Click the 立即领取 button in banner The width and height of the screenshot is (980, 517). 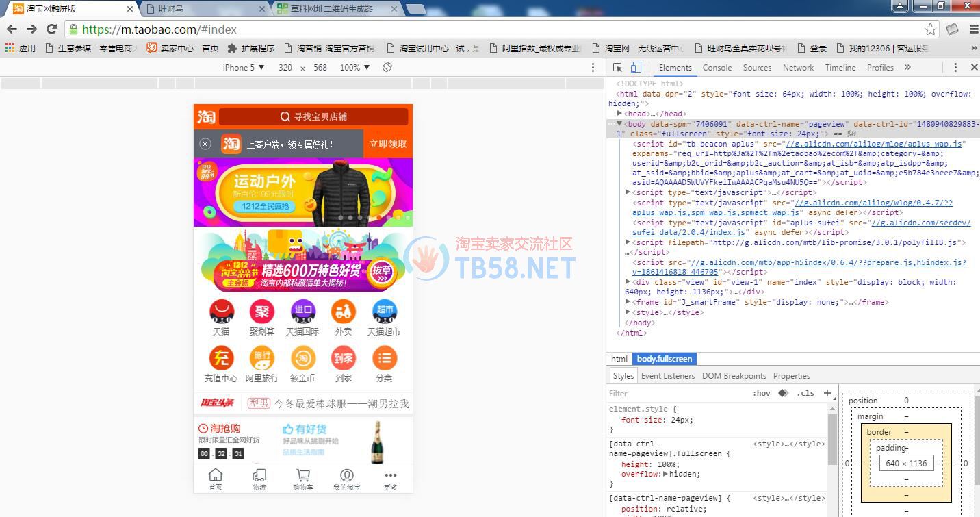pos(388,144)
